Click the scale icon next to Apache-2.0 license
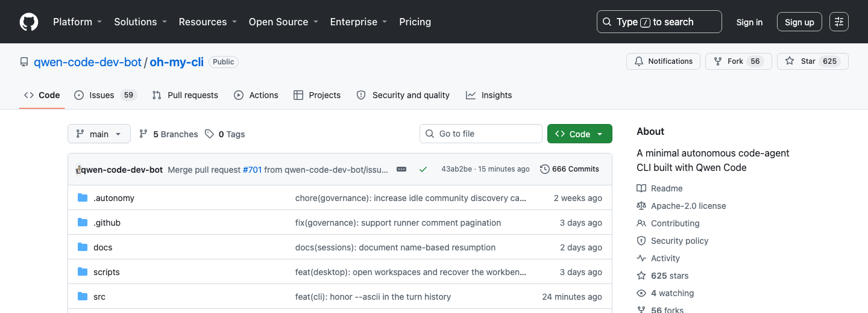The image size is (868, 313). pos(641,206)
